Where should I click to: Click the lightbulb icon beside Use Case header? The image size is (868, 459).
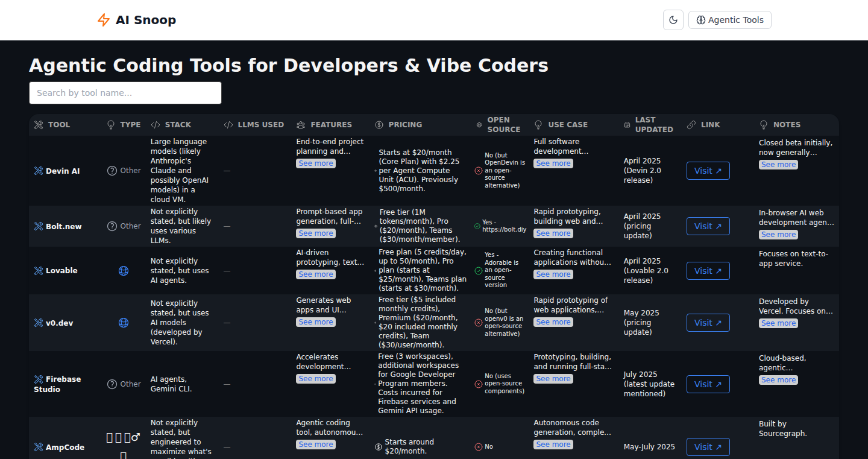click(x=538, y=125)
